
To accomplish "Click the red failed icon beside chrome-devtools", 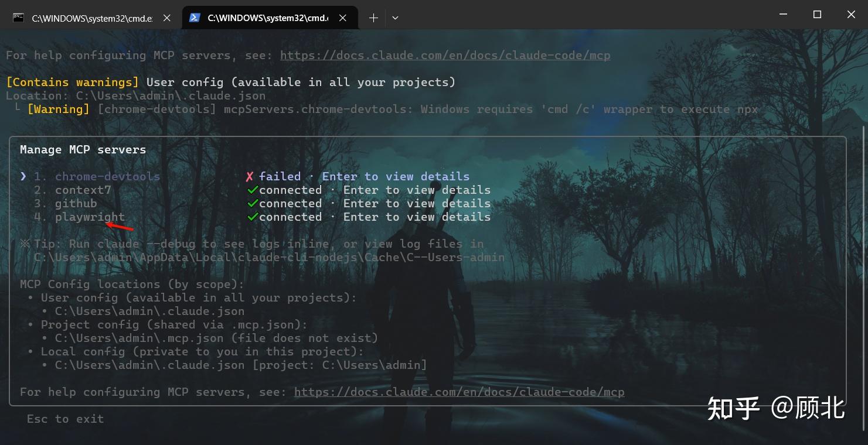I will pyautogui.click(x=250, y=176).
